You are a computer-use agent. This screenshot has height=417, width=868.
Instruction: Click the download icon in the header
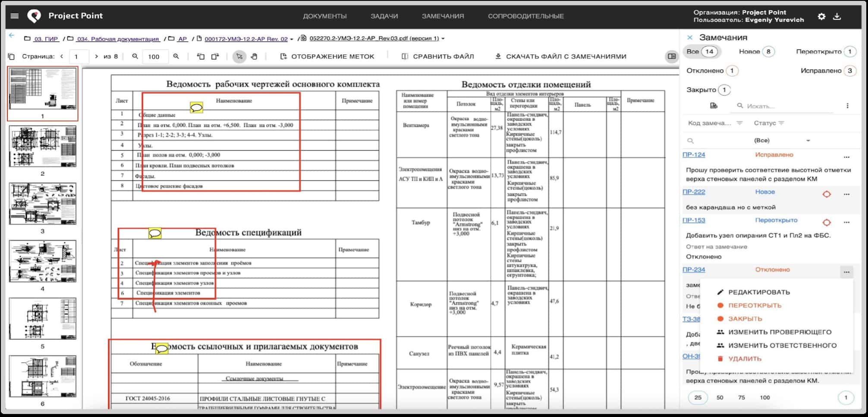(x=837, y=16)
